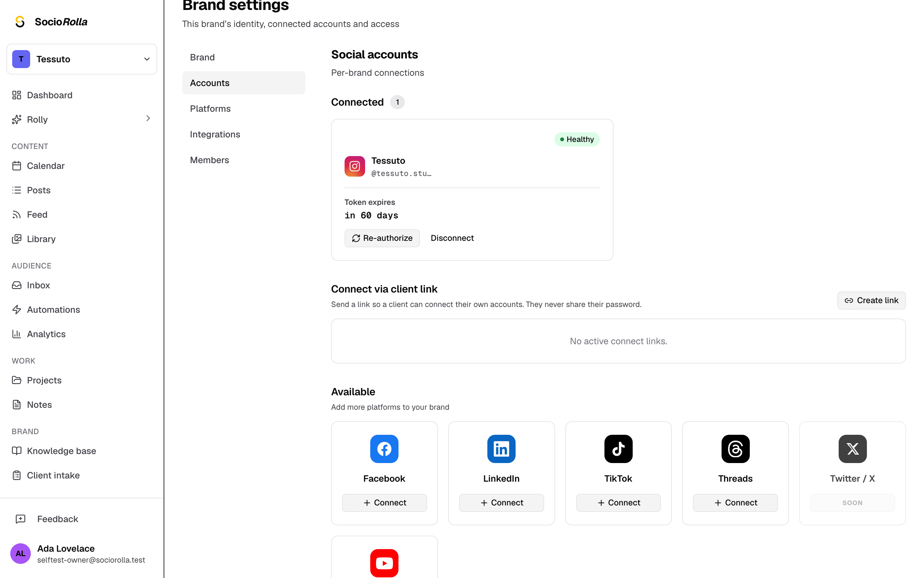Click the TikTok platform icon
The height and width of the screenshot is (578, 924).
coord(618,449)
